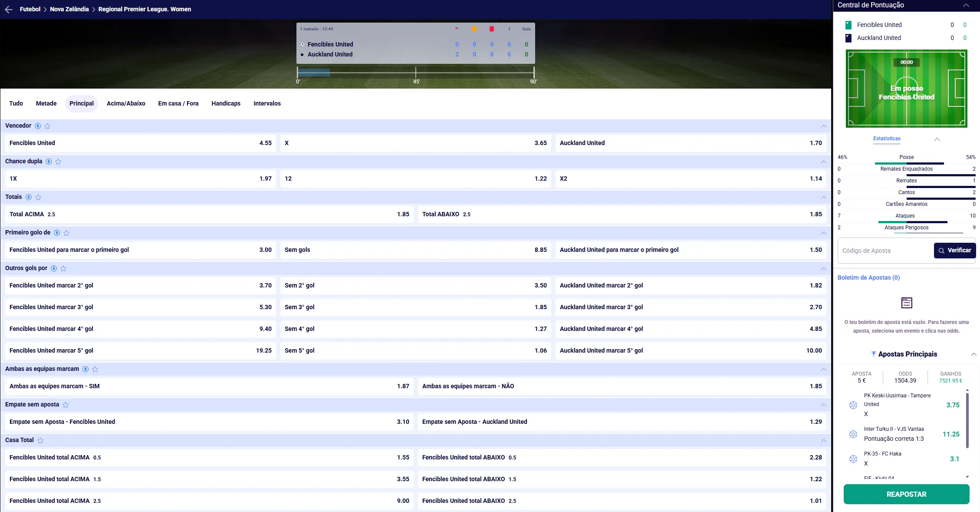Click coin icon beside Primeiro golo de

tap(57, 233)
